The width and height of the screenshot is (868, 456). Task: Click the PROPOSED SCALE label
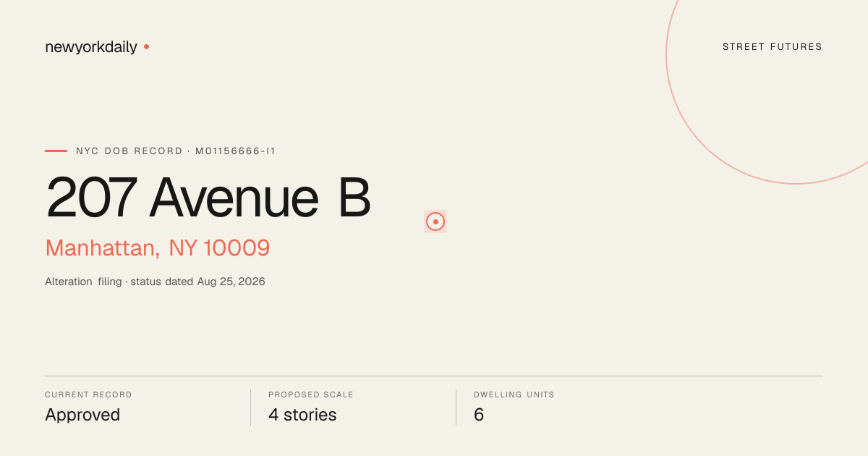pos(311,395)
